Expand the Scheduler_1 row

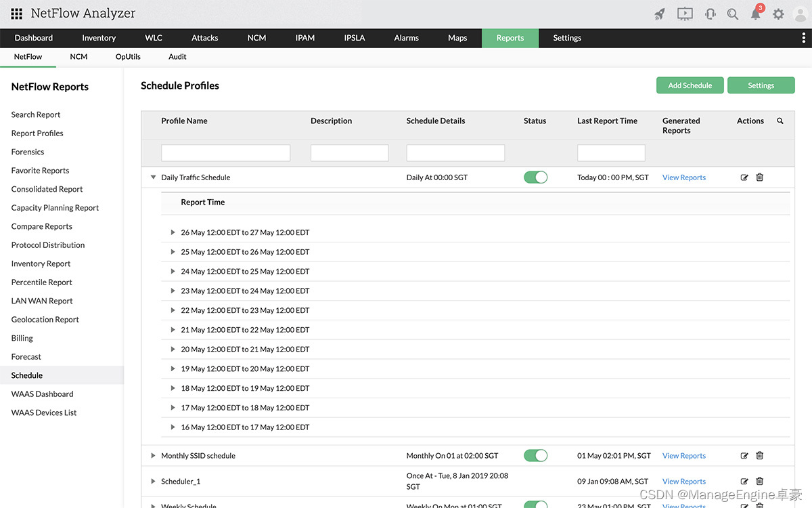154,482
